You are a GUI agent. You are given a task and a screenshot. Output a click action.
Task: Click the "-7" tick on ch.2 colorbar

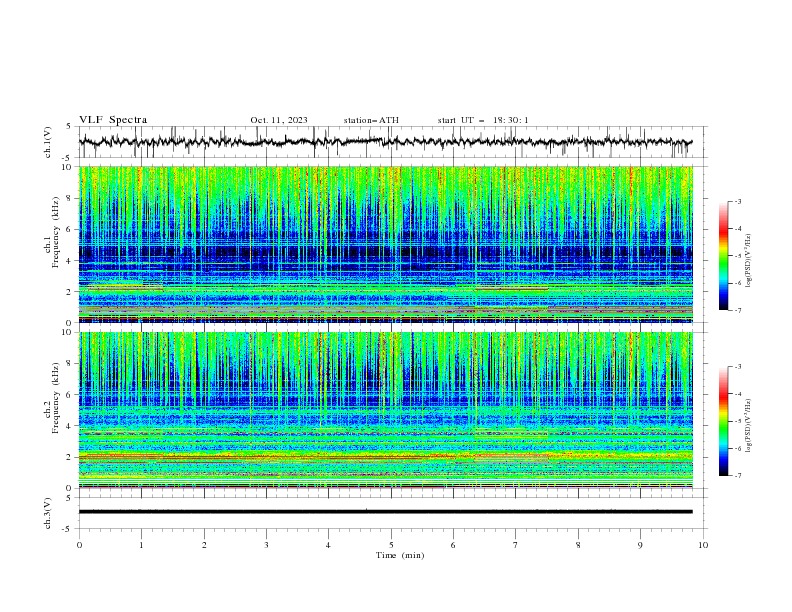737,476
